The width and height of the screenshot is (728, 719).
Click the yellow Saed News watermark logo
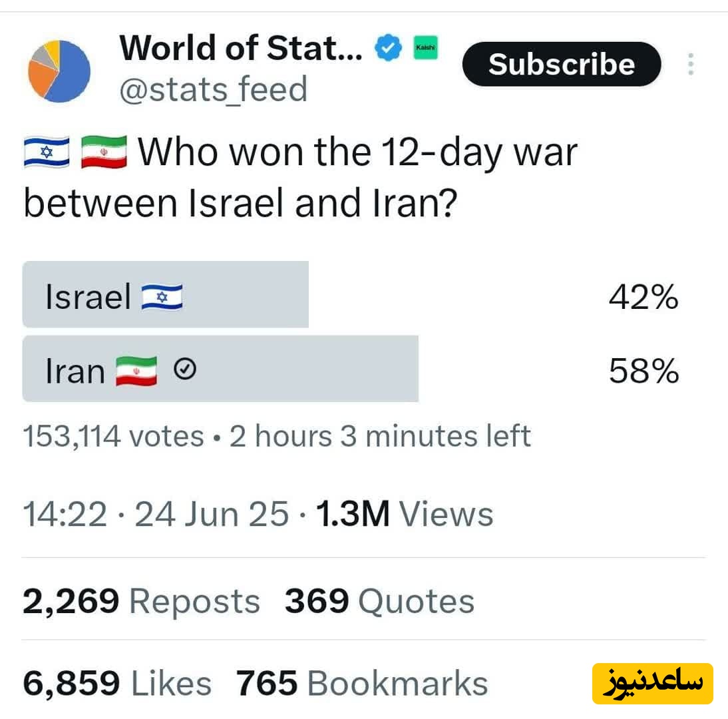pyautogui.click(x=652, y=684)
